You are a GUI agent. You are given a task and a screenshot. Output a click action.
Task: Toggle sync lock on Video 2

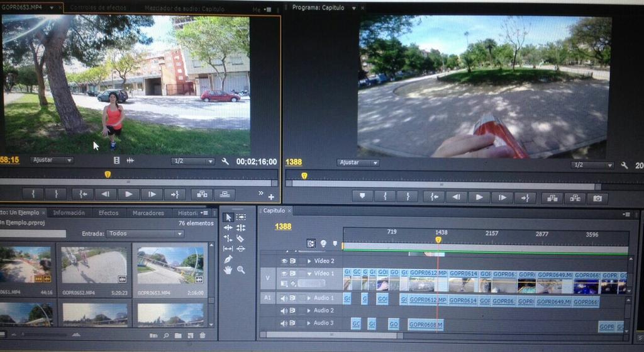(x=293, y=261)
